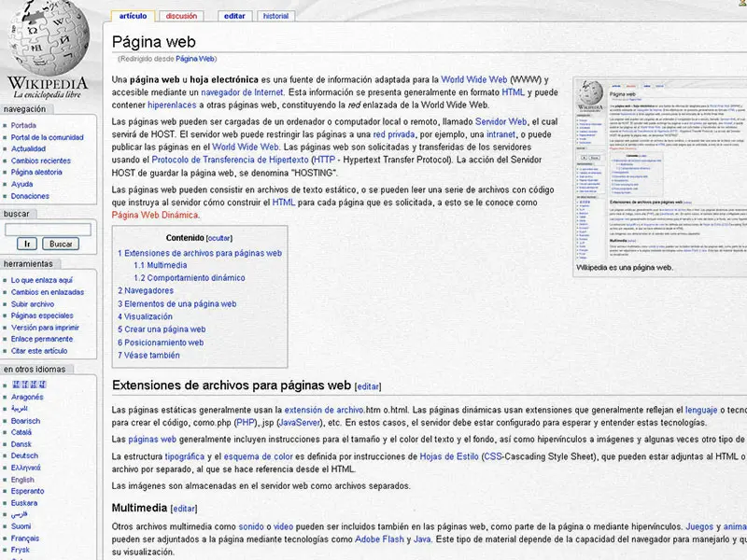Image resolution: width=747 pixels, height=560 pixels.
Task: Open the red privada link
Action: pyautogui.click(x=393, y=134)
